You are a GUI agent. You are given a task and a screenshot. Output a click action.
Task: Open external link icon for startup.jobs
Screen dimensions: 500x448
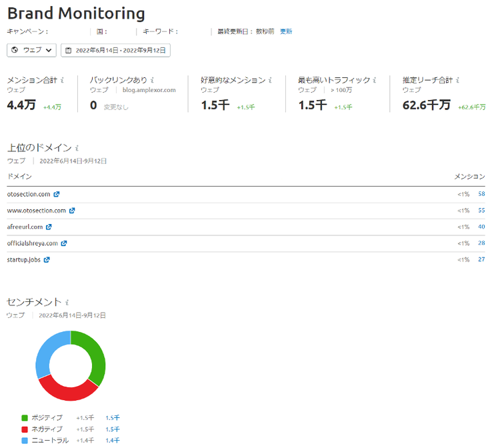pyautogui.click(x=47, y=259)
